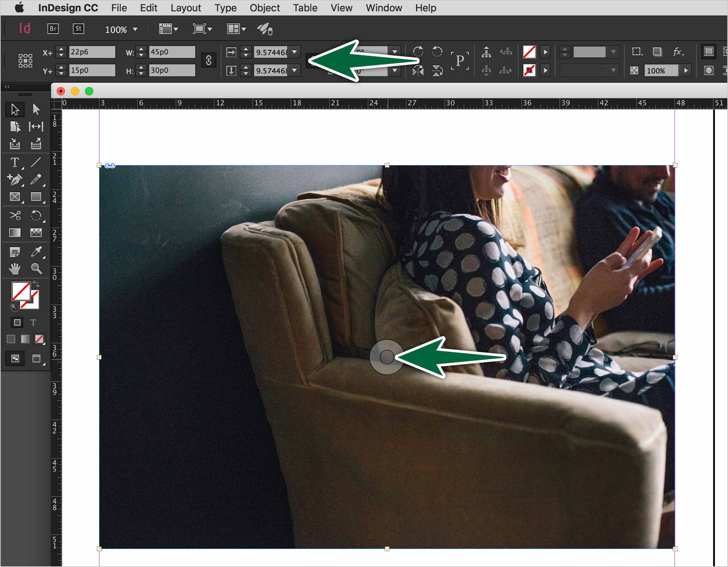Click Rotate 90° Counter-clockwise icon
This screenshot has height=567, width=728.
coord(437,51)
